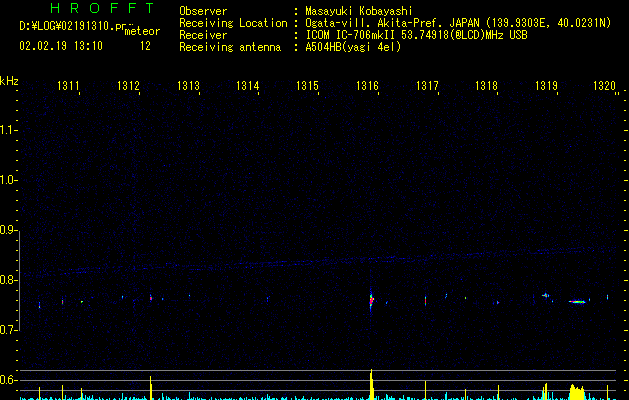Click the 1.0 kHz frequency axis label
This screenshot has width=629, height=400.
click(x=8, y=180)
